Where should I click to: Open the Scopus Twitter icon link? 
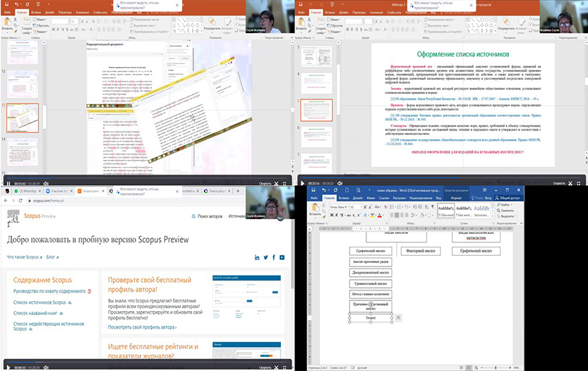click(266, 257)
